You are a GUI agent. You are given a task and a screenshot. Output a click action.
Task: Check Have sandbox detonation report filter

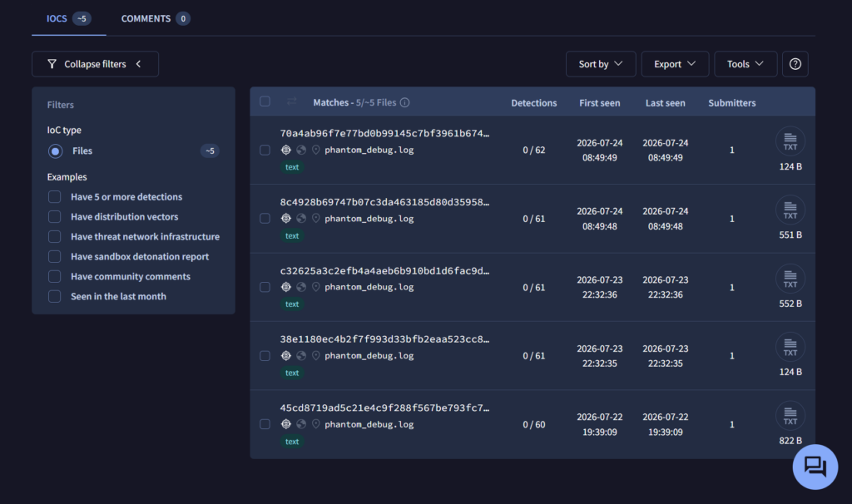tap(54, 256)
